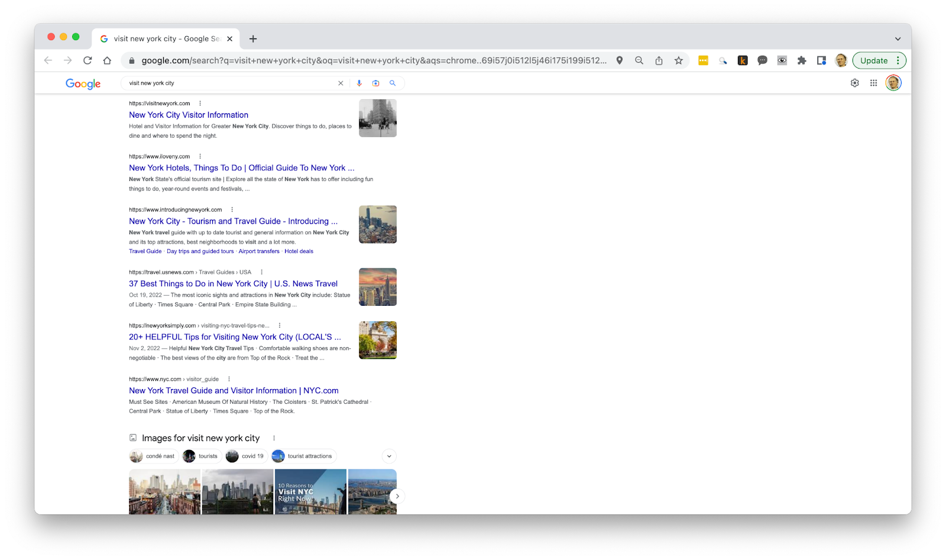The image size is (946, 560).
Task: Close the 'visit new york city' tab
Action: pyautogui.click(x=229, y=39)
